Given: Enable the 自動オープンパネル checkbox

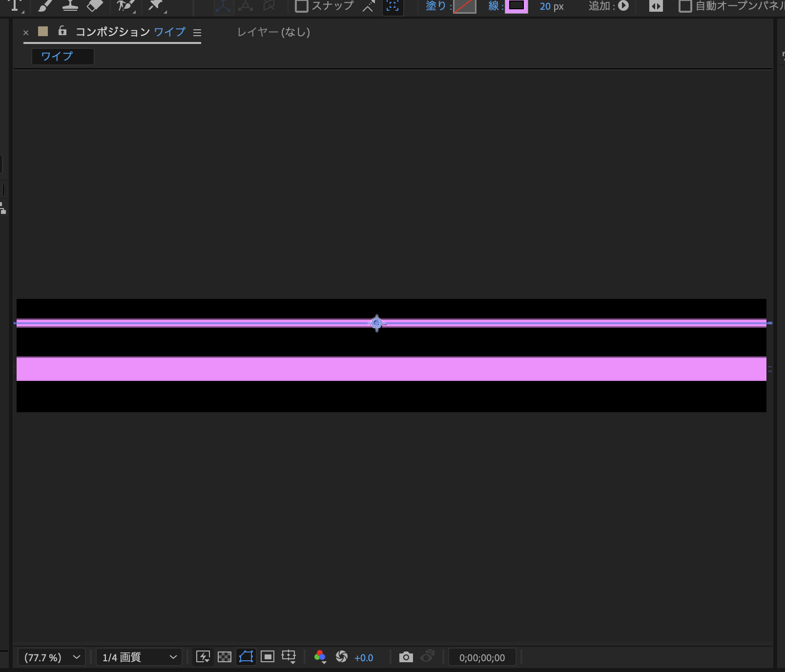Looking at the screenshot, I should click(685, 6).
